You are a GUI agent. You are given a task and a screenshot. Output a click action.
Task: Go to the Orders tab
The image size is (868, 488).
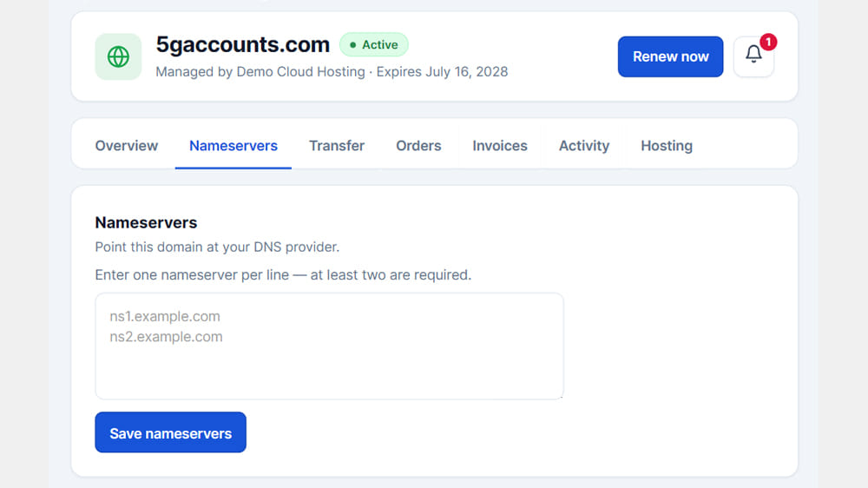[x=418, y=146]
